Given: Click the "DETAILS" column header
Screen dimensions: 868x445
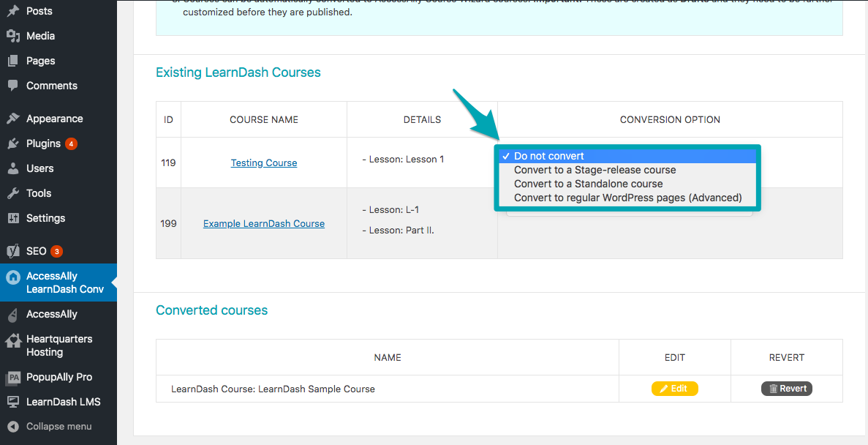Looking at the screenshot, I should point(423,120).
